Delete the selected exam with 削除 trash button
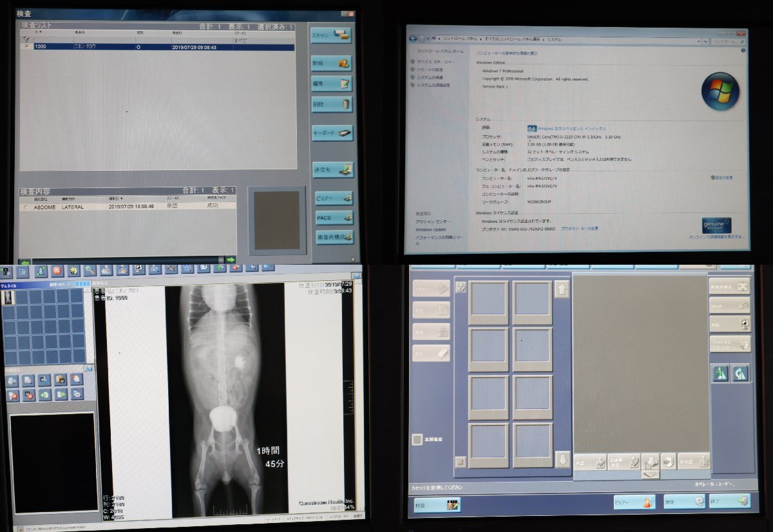The image size is (773, 532). 332,104
